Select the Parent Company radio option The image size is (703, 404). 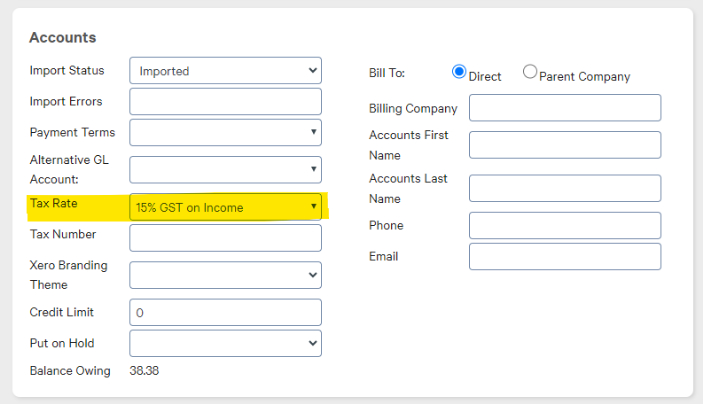point(529,72)
